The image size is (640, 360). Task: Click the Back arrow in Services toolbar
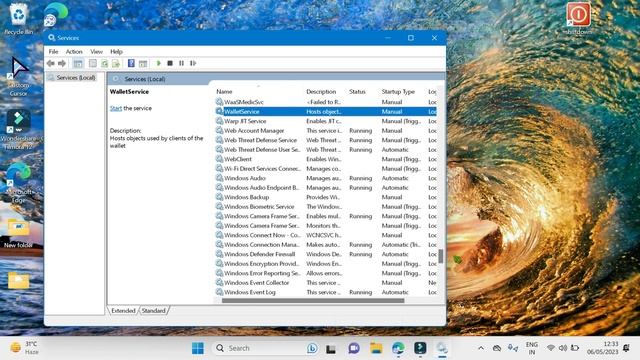pyautogui.click(x=51, y=63)
